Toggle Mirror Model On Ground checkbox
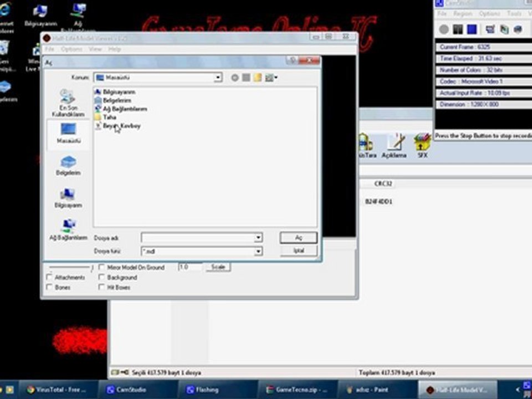The image size is (532, 399). pos(101,267)
